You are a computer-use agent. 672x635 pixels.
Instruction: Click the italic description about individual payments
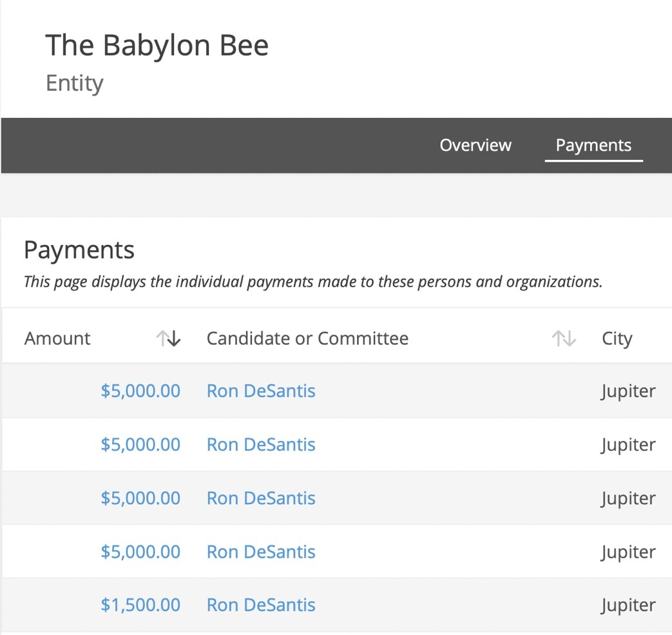point(313,282)
